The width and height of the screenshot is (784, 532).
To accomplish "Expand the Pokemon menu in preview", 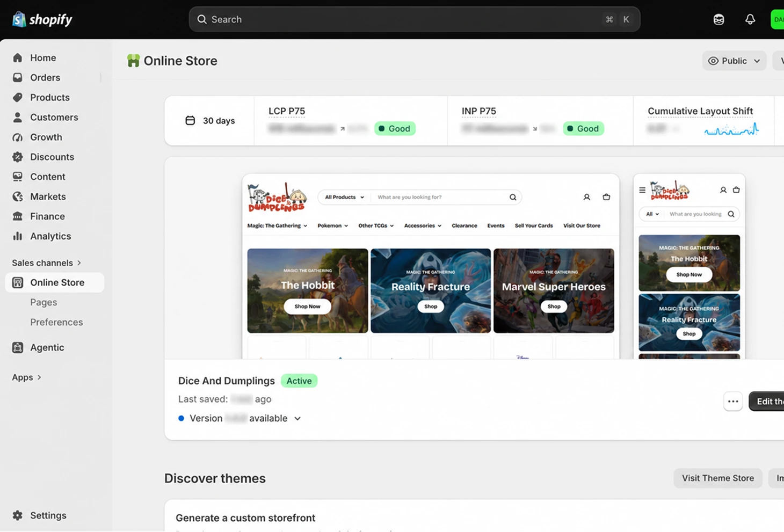I will click(x=332, y=225).
